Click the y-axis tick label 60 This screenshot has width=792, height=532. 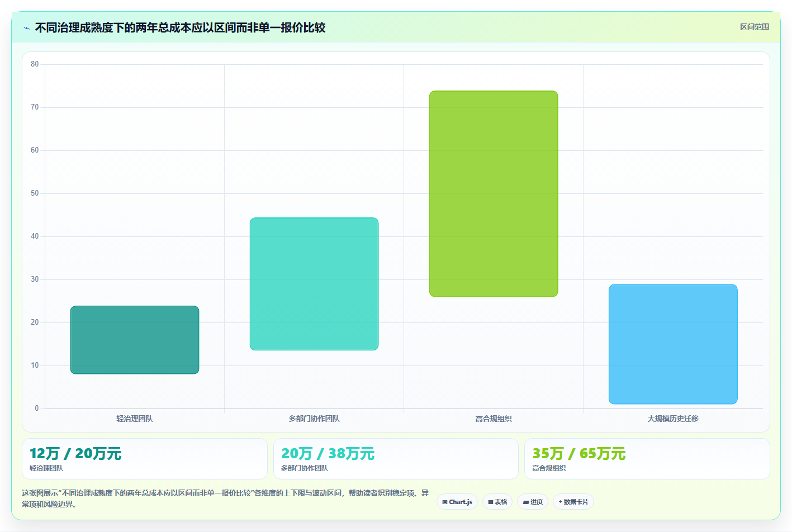tap(35, 150)
